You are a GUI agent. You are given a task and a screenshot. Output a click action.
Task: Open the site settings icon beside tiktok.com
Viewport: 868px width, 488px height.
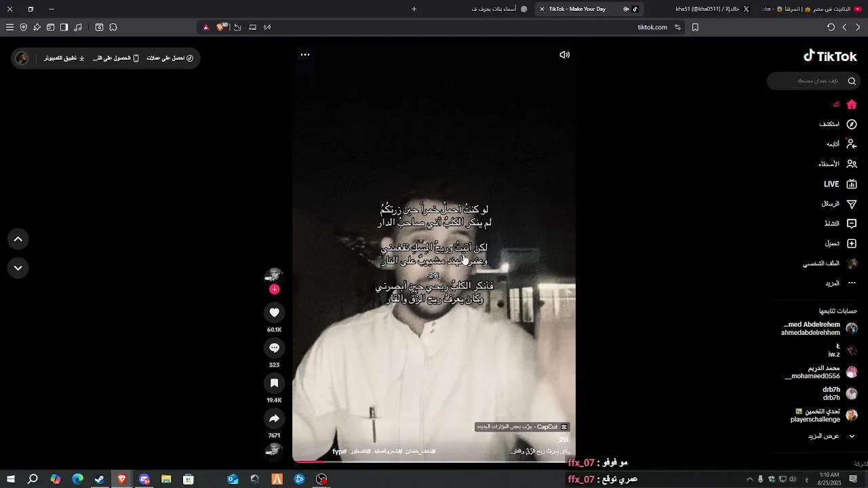(x=677, y=27)
